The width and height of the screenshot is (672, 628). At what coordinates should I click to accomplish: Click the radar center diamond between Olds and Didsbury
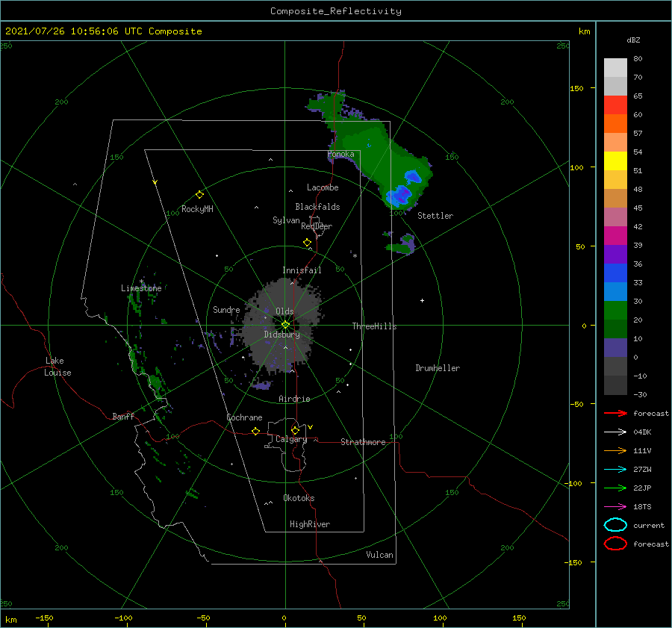285,325
